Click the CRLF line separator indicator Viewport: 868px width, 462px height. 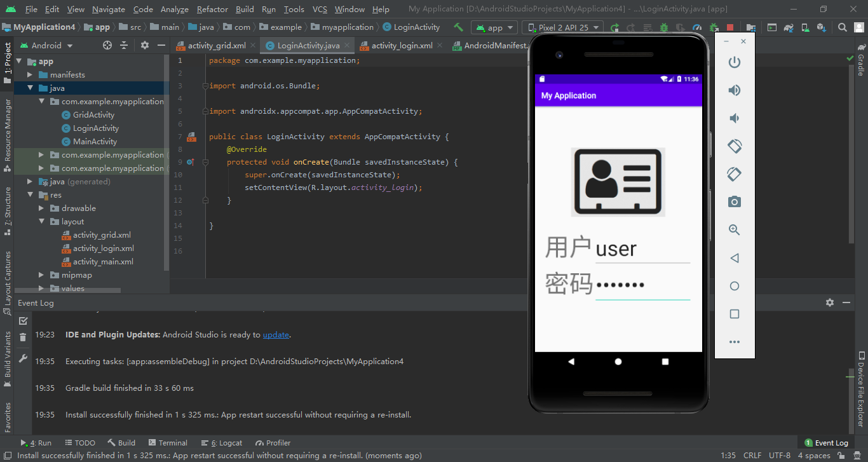[752, 456]
